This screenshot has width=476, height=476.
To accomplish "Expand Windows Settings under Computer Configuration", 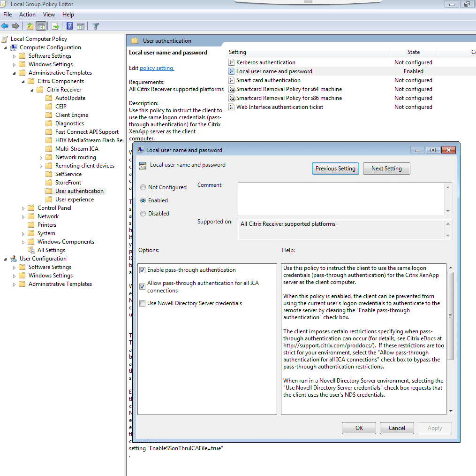I will point(14,65).
